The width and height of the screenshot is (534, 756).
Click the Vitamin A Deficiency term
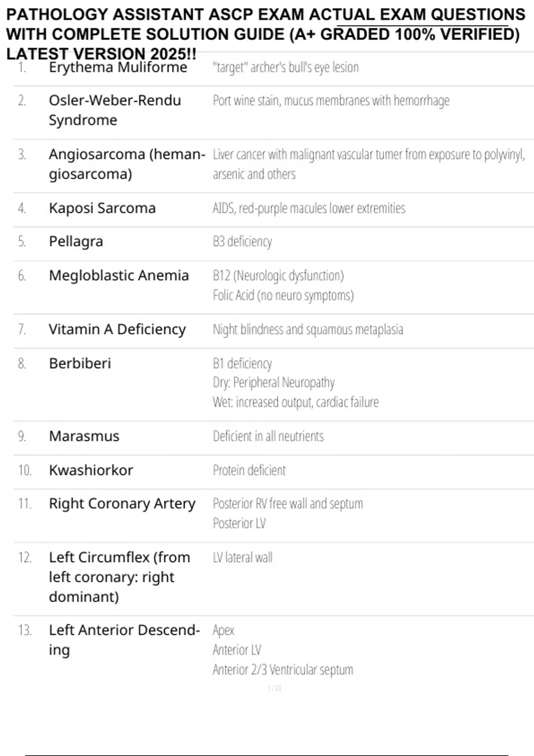coord(117,330)
